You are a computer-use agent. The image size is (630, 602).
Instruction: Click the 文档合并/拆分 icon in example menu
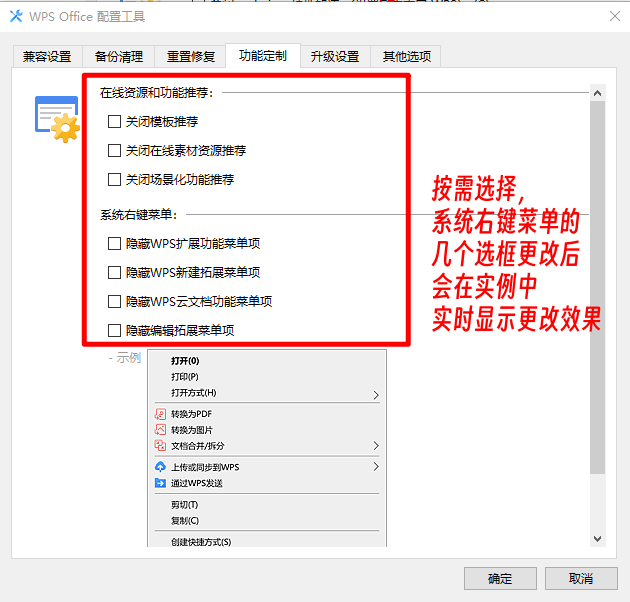point(159,446)
